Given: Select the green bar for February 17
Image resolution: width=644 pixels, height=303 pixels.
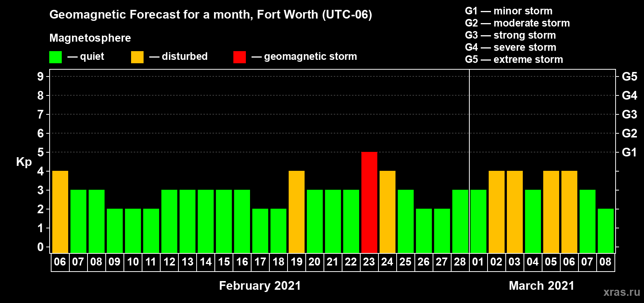Looking at the screenshot, I should tap(260, 231).
